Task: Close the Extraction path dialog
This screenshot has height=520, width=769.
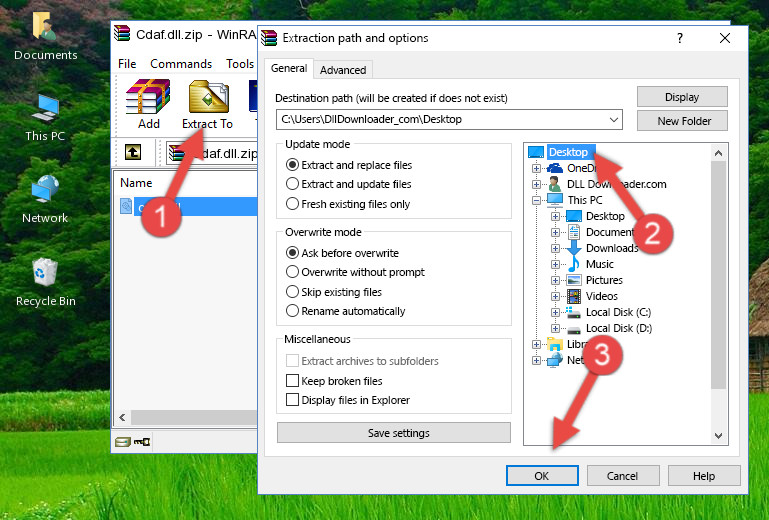Action: click(x=725, y=38)
